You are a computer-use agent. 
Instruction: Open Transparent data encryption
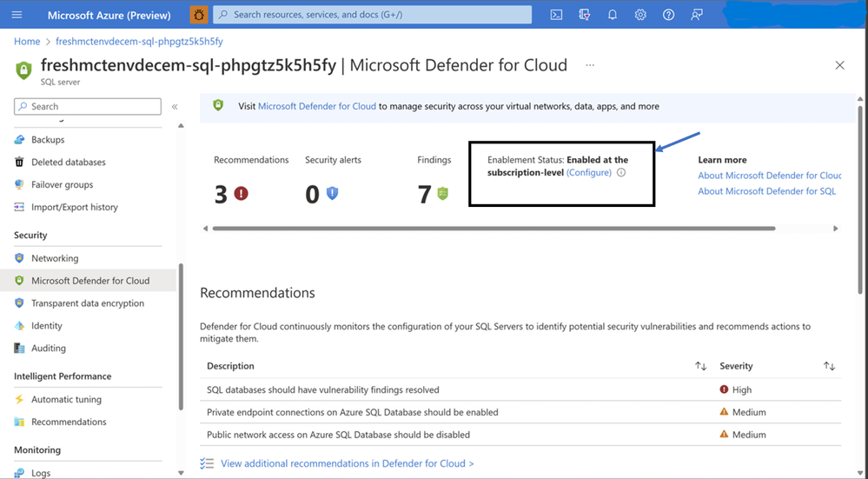click(88, 303)
